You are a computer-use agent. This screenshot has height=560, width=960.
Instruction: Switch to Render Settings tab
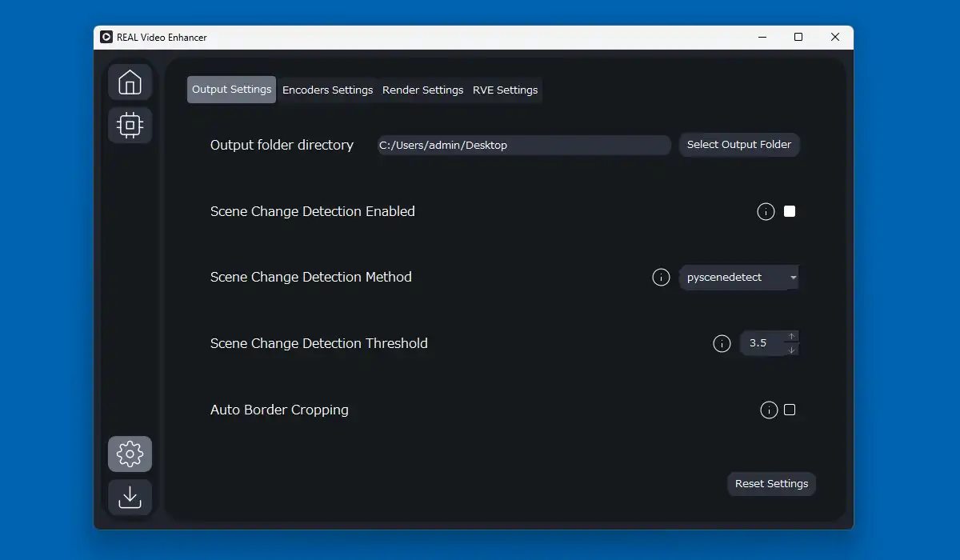coord(423,90)
